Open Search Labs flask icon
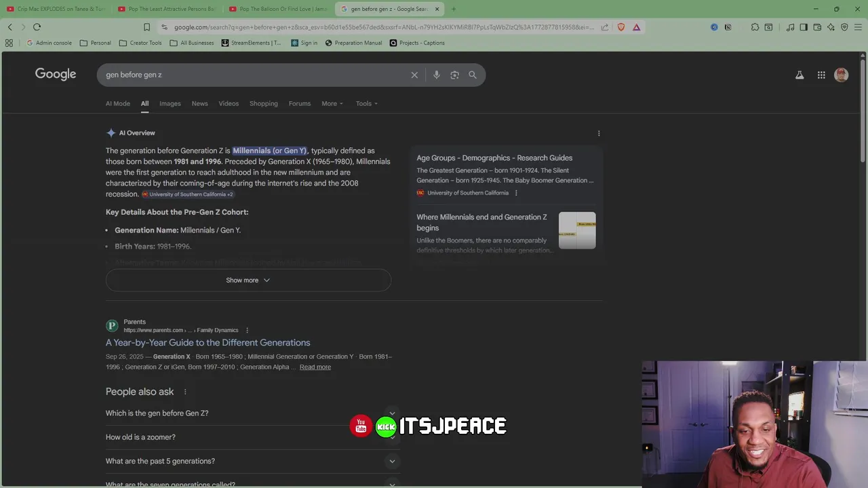 800,75
